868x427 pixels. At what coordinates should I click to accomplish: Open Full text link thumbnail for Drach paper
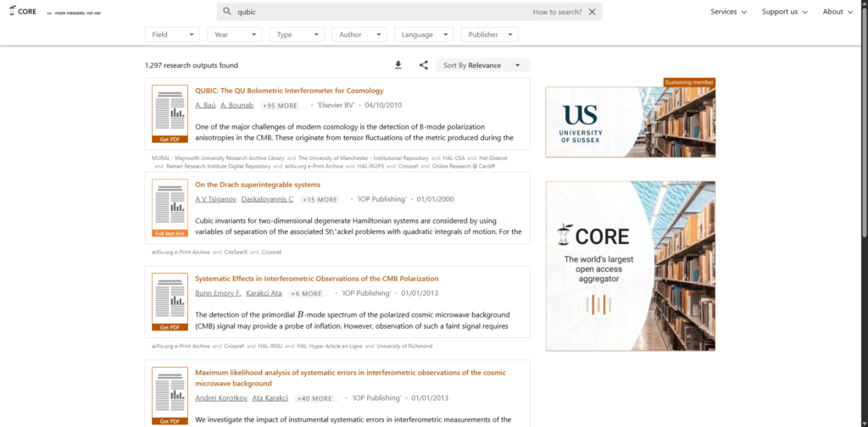pos(170,208)
